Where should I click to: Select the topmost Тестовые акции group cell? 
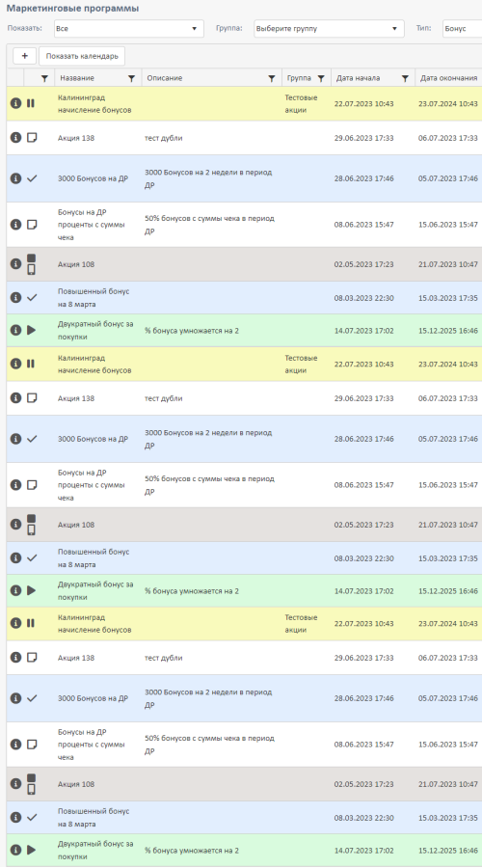pyautogui.click(x=301, y=103)
